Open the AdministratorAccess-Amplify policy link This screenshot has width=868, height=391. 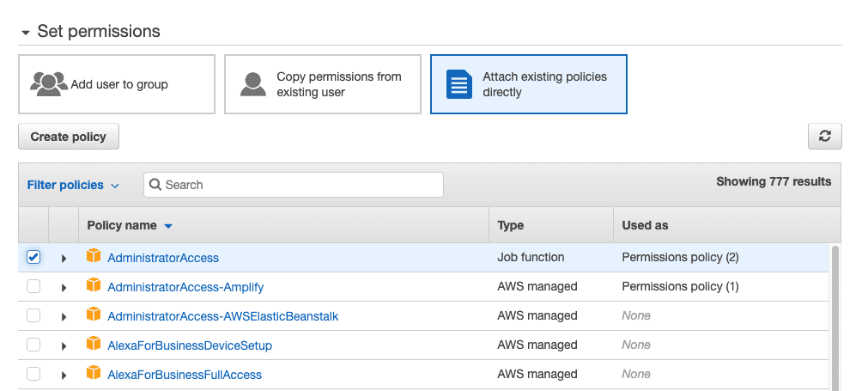click(185, 287)
